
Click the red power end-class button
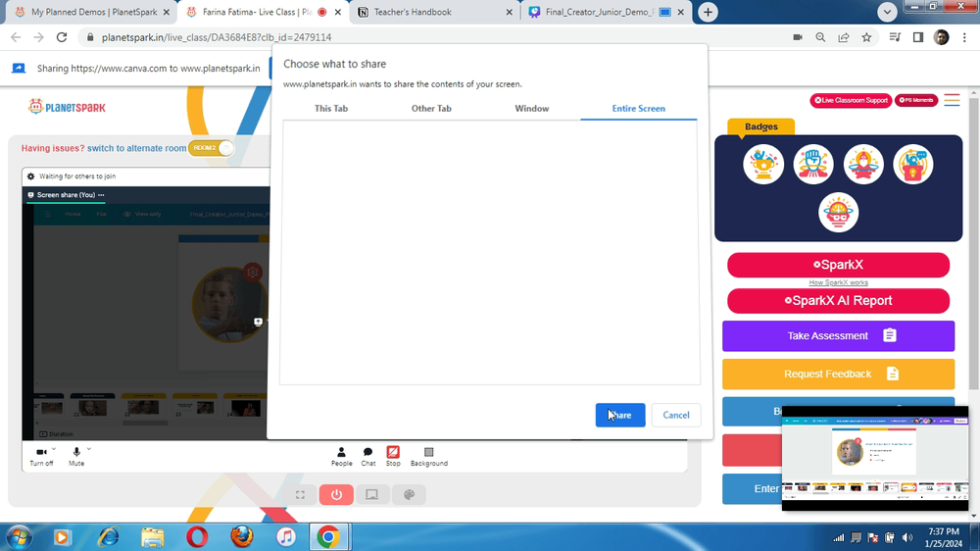click(x=336, y=495)
